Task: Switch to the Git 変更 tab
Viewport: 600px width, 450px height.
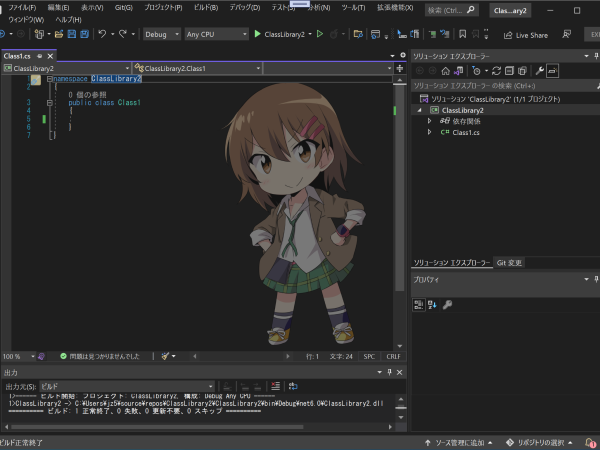Action: [x=509, y=263]
